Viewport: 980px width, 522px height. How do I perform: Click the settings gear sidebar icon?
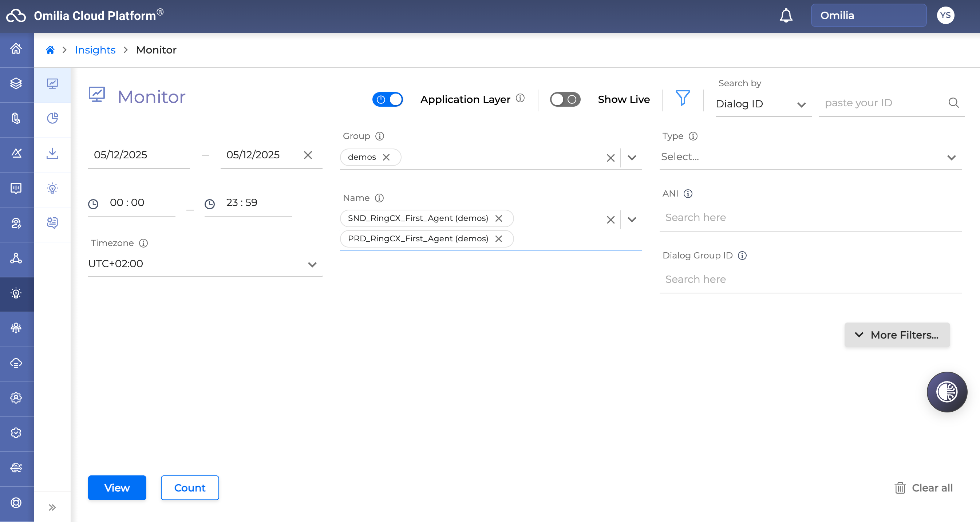(16, 398)
